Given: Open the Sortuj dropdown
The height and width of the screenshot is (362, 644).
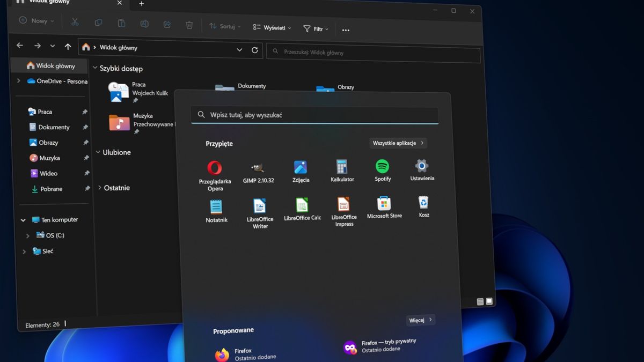Looking at the screenshot, I should 225,26.
